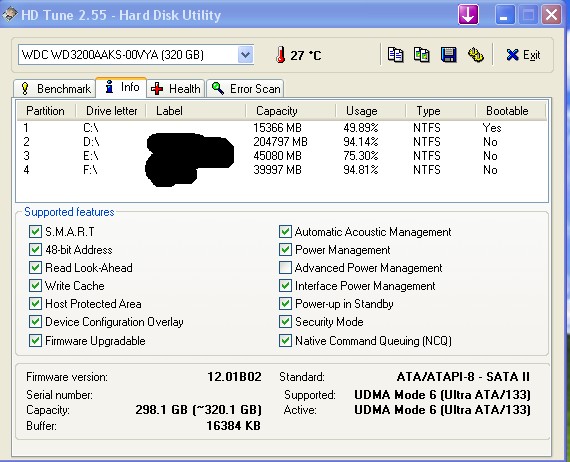Viewport: 570px width, 462px height.
Task: Toggle Write Cache checkbox
Action: click(35, 286)
